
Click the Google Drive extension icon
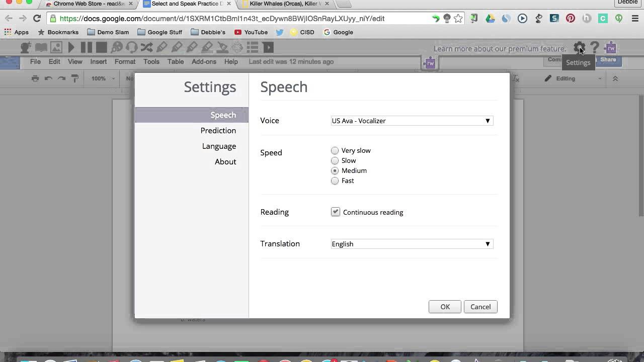tap(490, 19)
